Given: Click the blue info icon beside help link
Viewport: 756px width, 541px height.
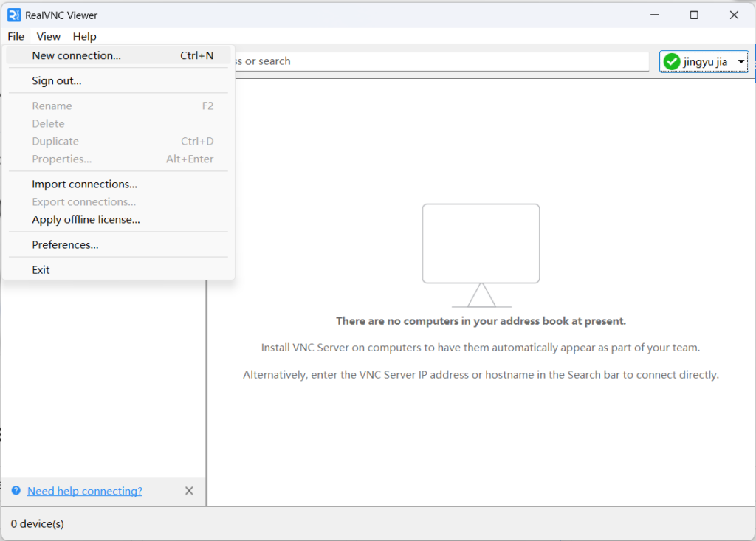Looking at the screenshot, I should click(x=16, y=491).
